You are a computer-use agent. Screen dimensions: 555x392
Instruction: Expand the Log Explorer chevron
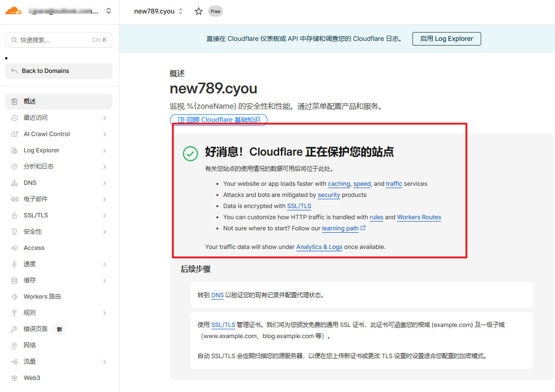[105, 150]
